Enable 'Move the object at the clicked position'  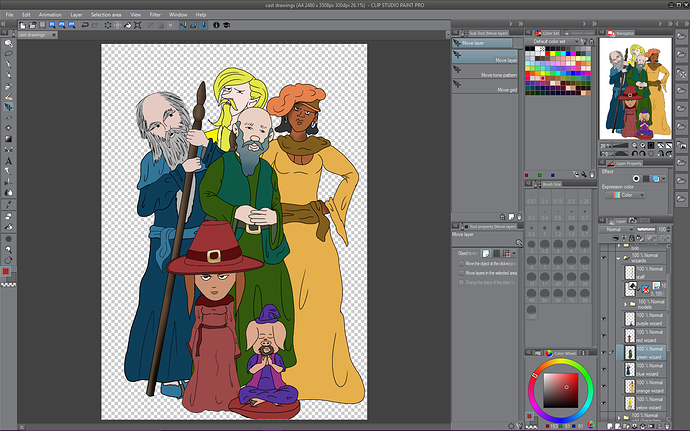(459, 262)
